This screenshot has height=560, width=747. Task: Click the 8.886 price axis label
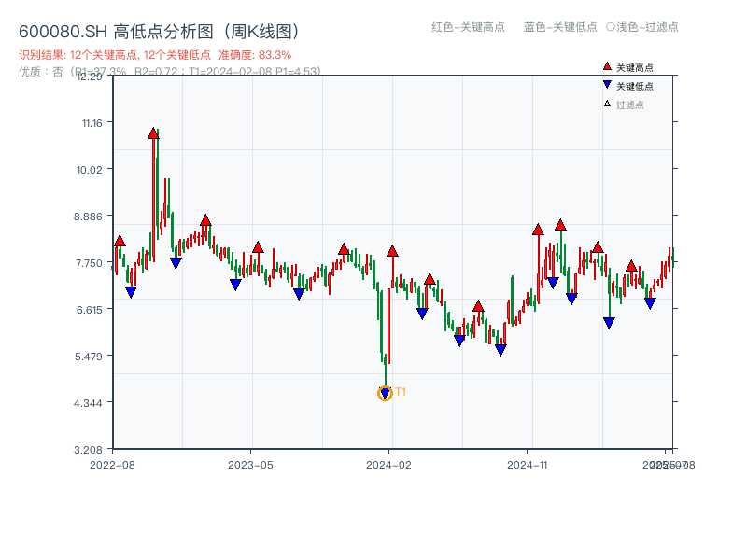(x=88, y=217)
